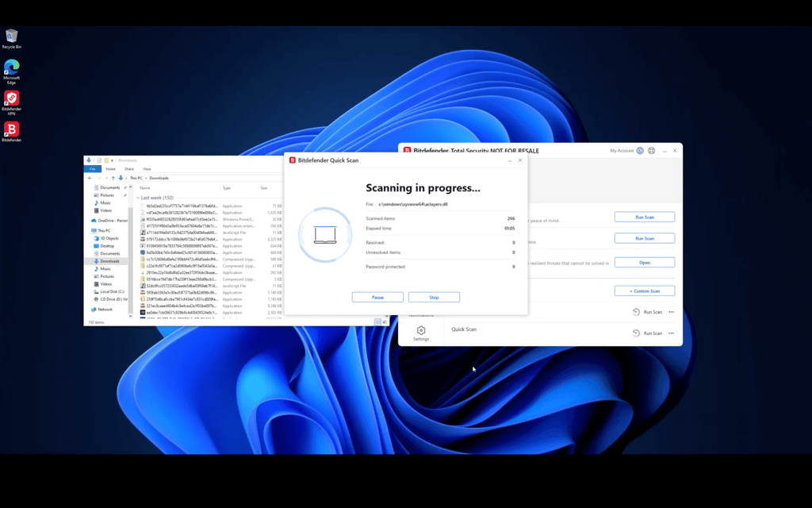
Task: Click the Properties icon in Explorer title bar
Action: click(99, 160)
